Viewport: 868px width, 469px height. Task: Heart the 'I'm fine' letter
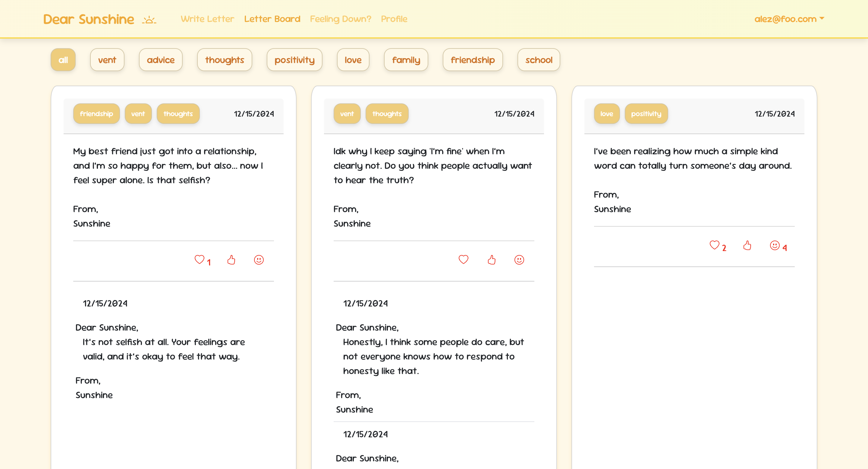click(x=463, y=260)
